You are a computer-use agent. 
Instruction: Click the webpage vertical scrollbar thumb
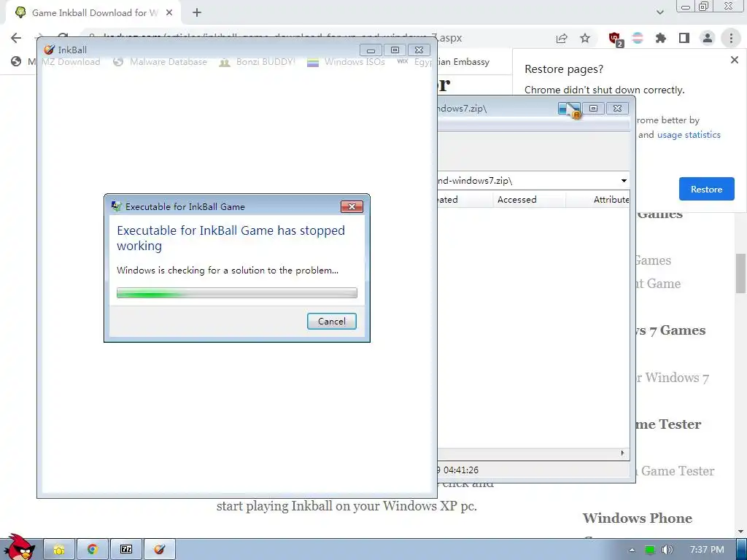740,274
